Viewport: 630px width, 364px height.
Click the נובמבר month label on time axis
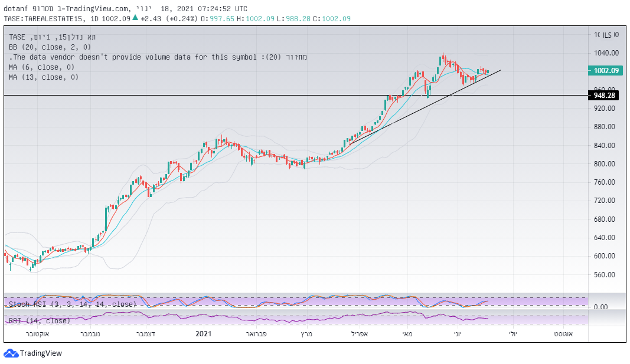point(90,334)
